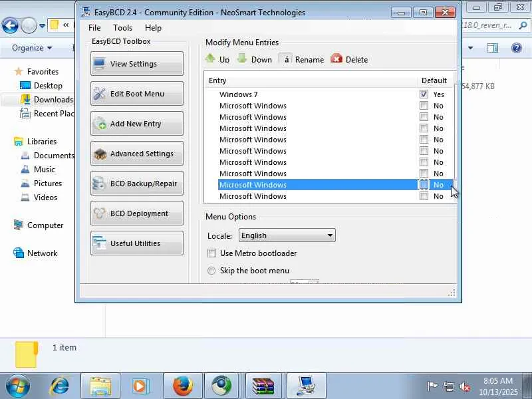Click the Default column header

click(434, 80)
